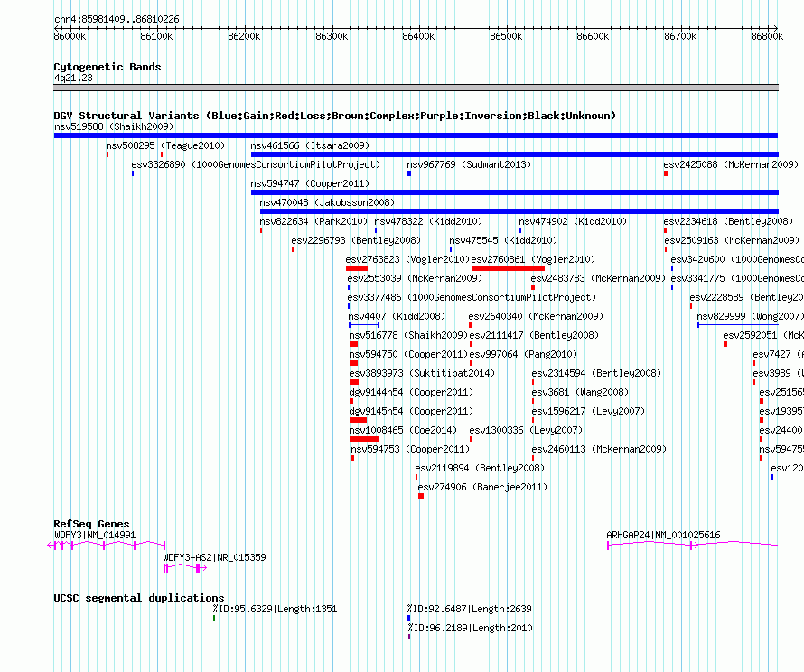Select the WDFY3-AS2 gene glyph

click(x=185, y=567)
